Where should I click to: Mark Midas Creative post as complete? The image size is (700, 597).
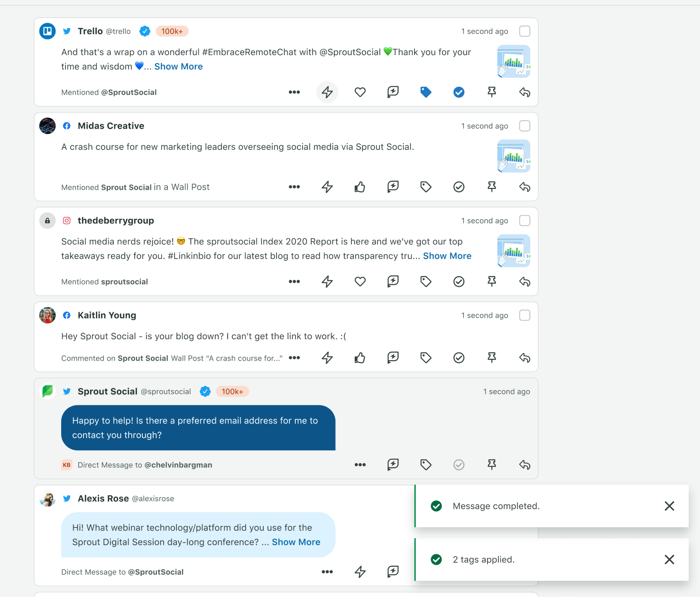[x=459, y=187]
